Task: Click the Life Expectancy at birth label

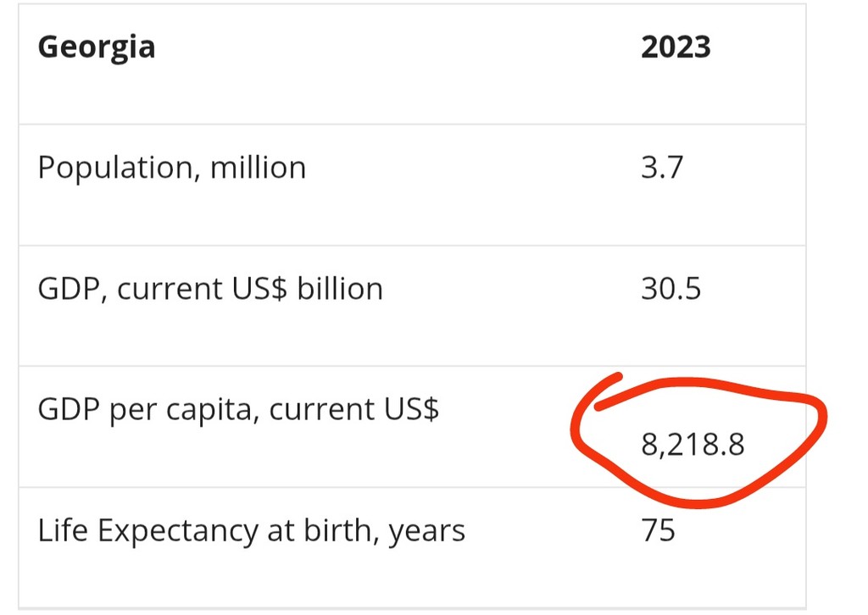Action: point(251,531)
